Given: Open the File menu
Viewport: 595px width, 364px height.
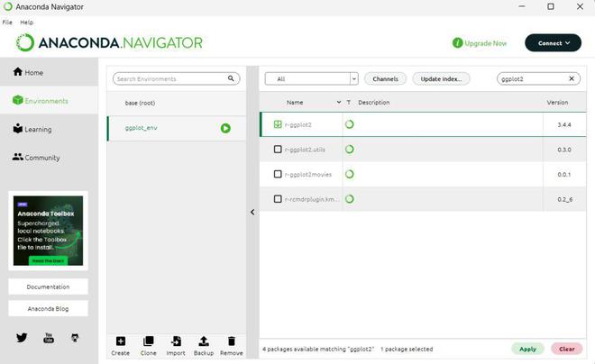Looking at the screenshot, I should pos(7,23).
